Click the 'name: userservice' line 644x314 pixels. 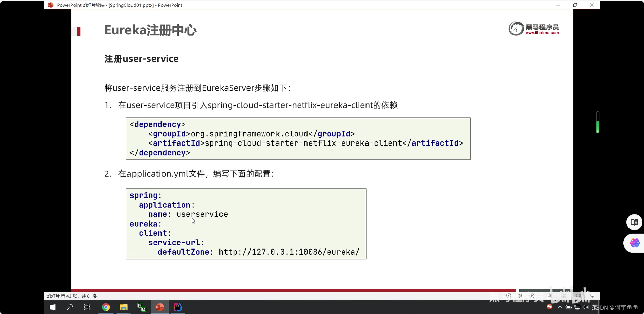pos(188,214)
